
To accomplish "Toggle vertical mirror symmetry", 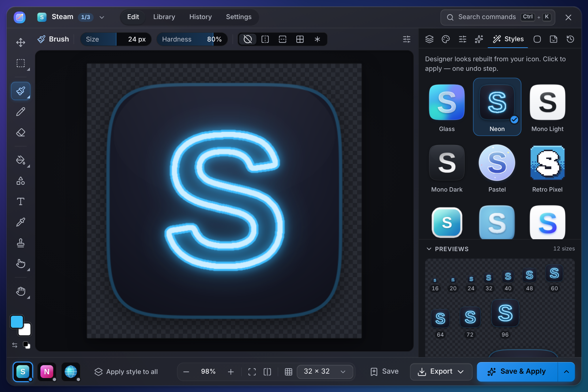I will (265, 39).
